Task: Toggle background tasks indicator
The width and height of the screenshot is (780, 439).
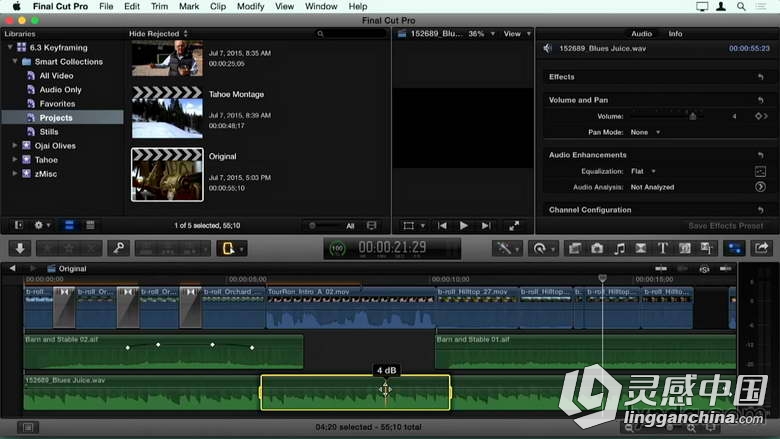Action: coord(337,248)
